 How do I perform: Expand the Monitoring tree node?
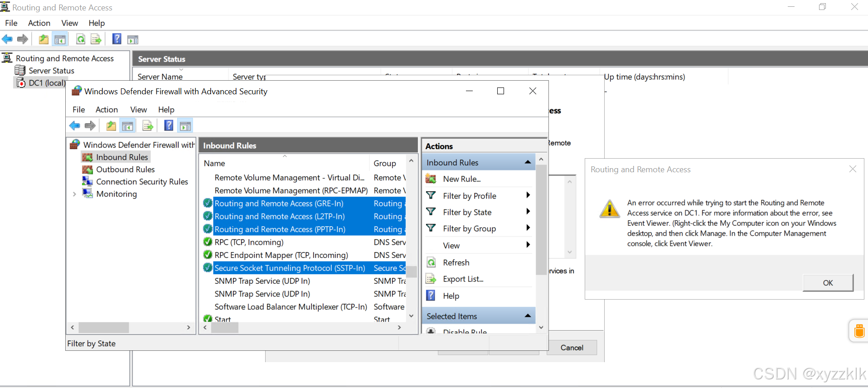point(74,194)
